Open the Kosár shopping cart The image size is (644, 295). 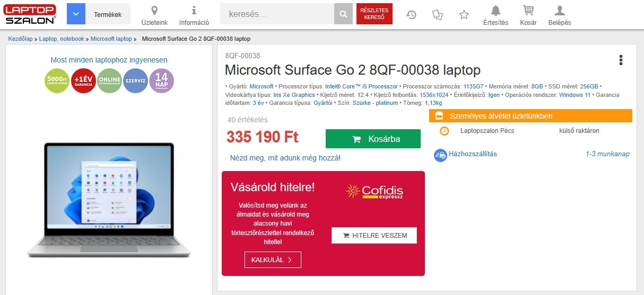coord(528,11)
